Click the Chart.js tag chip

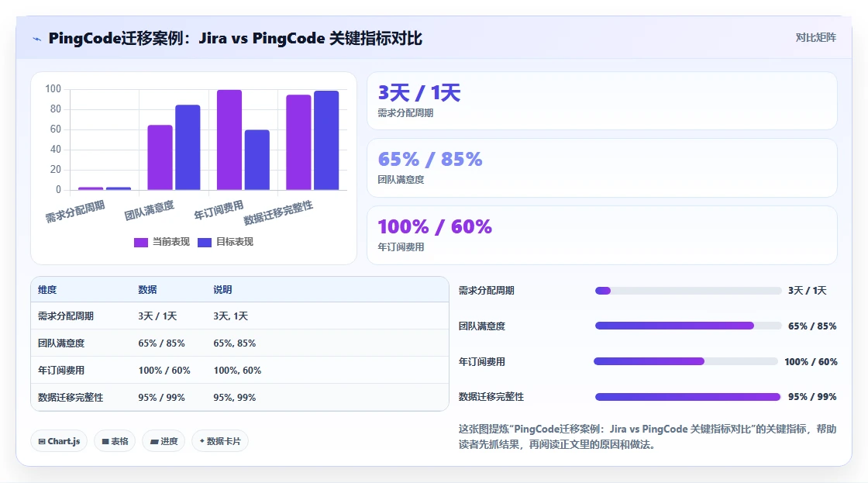tap(59, 441)
